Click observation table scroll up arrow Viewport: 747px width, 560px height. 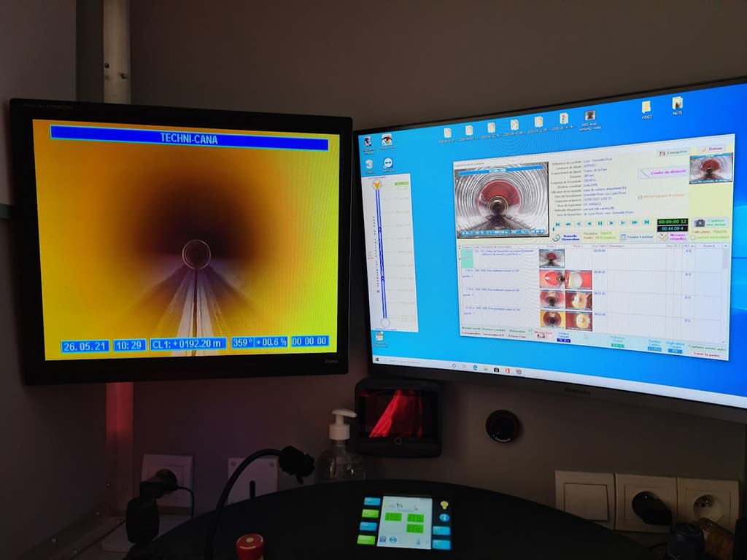pos(726,246)
